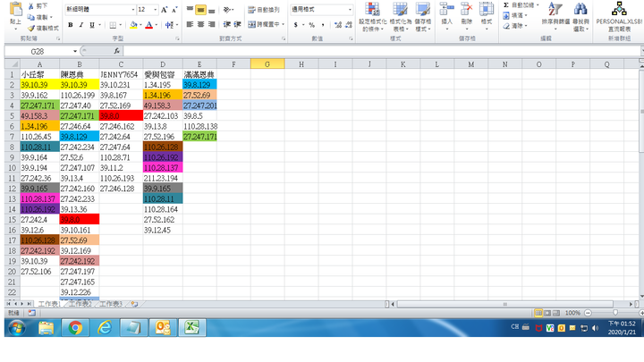Decrease font size with the small A button

point(174,10)
